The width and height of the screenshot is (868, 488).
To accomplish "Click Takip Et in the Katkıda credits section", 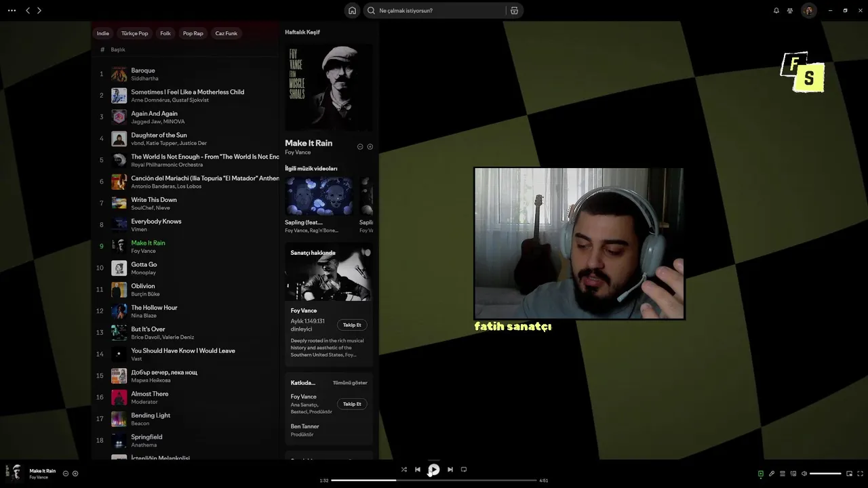I will point(352,404).
